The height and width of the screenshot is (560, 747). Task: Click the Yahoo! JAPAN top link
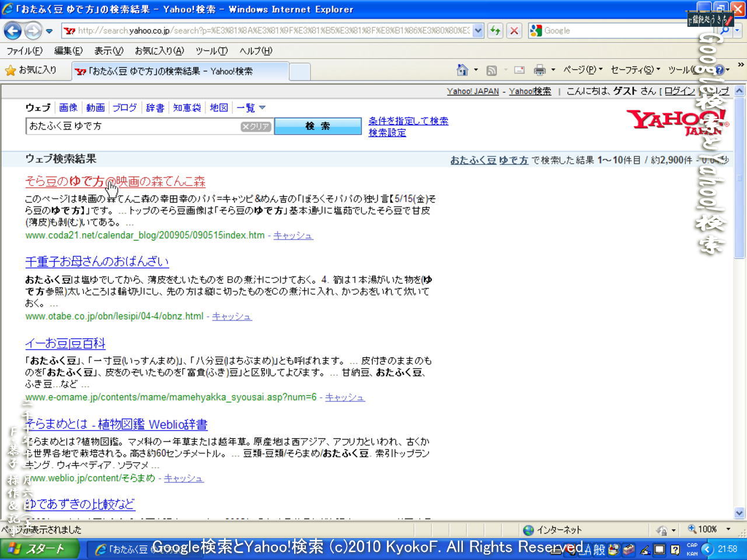473,91
